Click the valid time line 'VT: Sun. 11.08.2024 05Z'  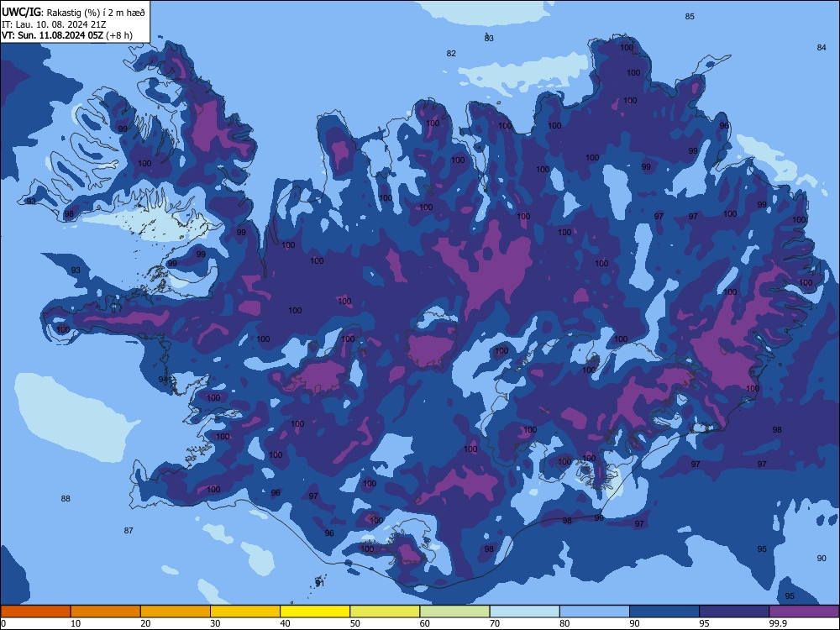(52, 35)
